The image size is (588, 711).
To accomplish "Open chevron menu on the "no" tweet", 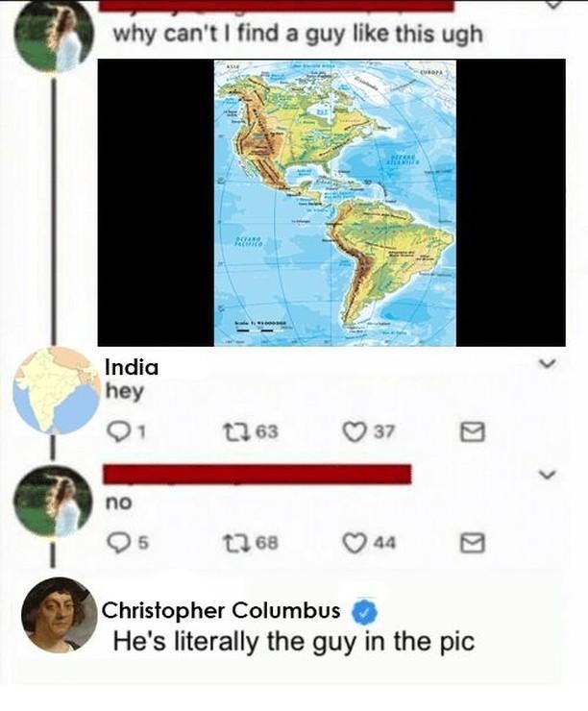I will coord(547,475).
